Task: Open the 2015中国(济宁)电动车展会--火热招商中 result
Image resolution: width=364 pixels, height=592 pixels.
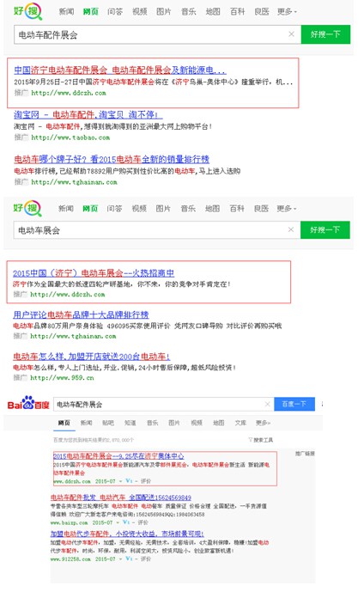Action: point(94,273)
